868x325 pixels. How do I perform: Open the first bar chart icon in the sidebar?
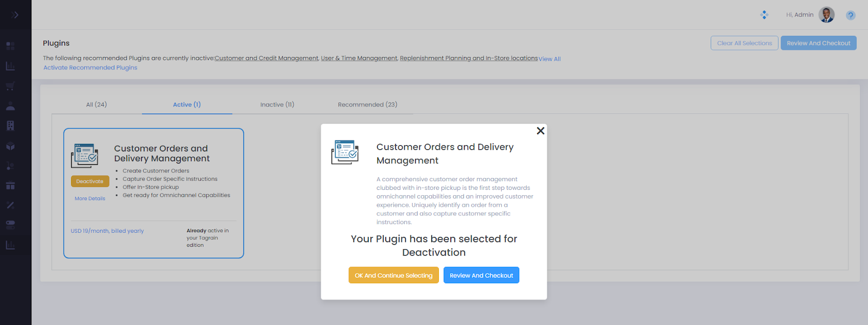[10, 66]
